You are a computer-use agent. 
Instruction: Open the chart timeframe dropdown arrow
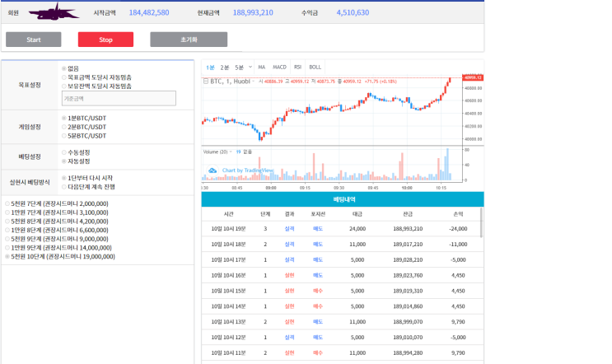coord(250,67)
